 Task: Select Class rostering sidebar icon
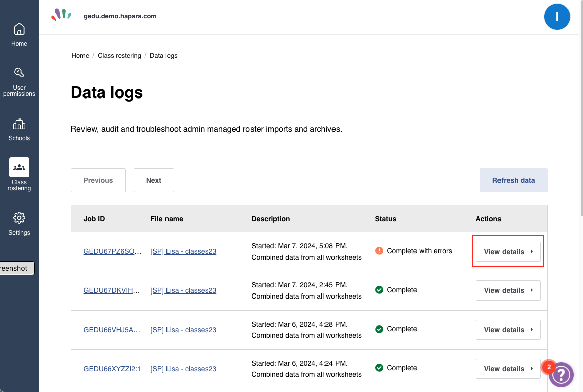point(19,167)
